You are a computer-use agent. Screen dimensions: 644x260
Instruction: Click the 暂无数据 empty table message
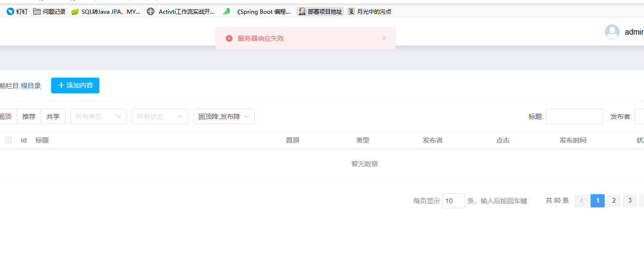point(365,164)
